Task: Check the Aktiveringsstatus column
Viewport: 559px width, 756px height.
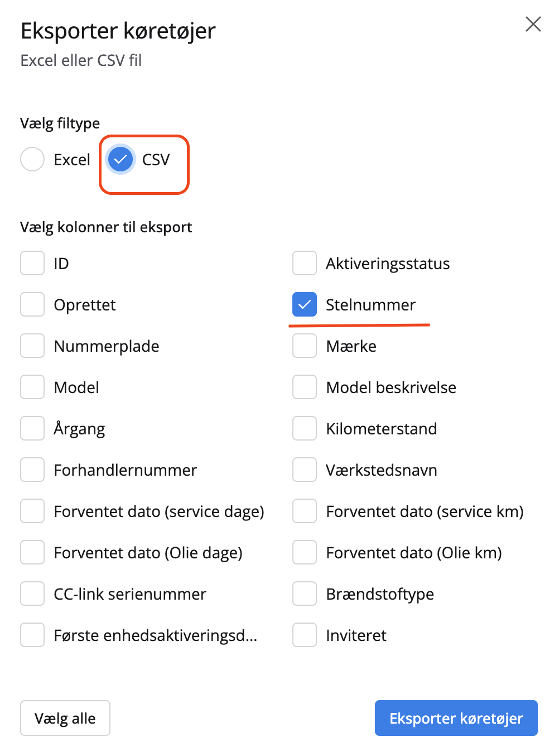Action: coord(304,263)
